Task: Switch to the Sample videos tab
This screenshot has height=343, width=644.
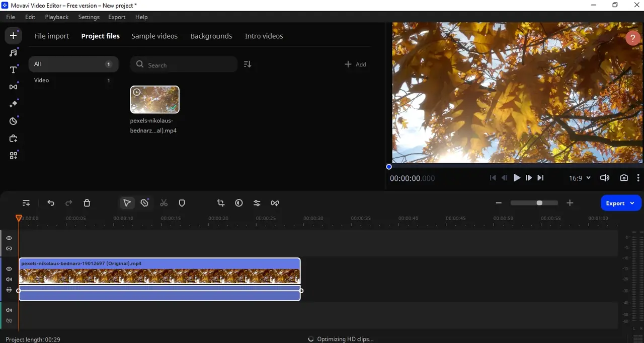Action: click(x=154, y=36)
